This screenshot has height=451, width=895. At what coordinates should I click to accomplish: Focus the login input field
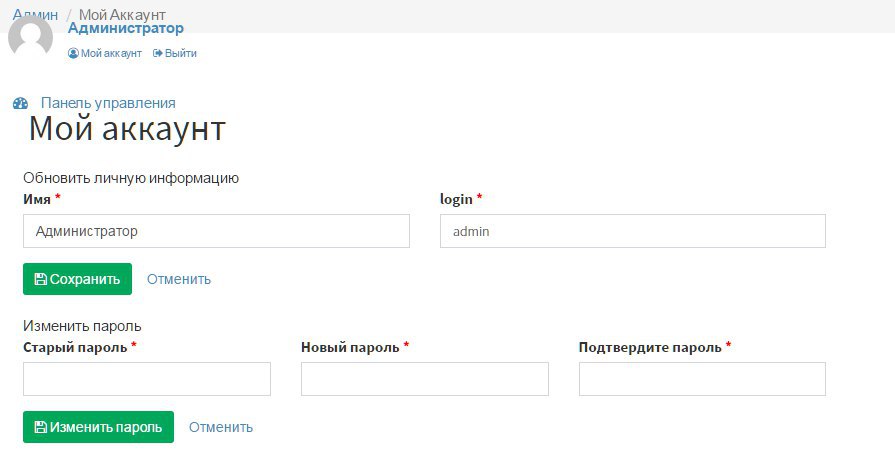pyautogui.click(x=632, y=231)
